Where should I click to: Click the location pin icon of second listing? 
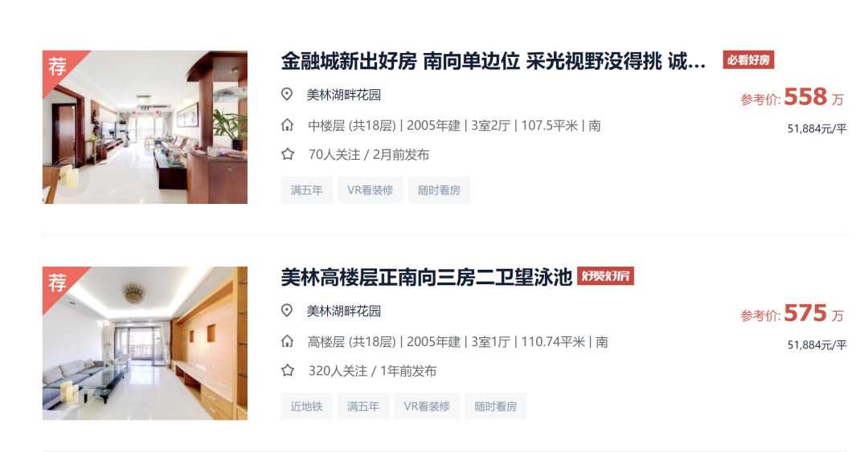[x=287, y=311]
